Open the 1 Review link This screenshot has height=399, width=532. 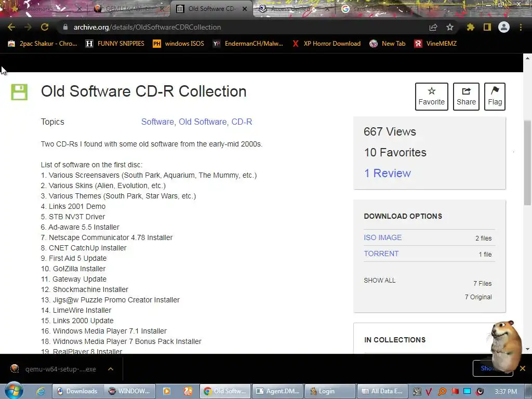coord(388,173)
